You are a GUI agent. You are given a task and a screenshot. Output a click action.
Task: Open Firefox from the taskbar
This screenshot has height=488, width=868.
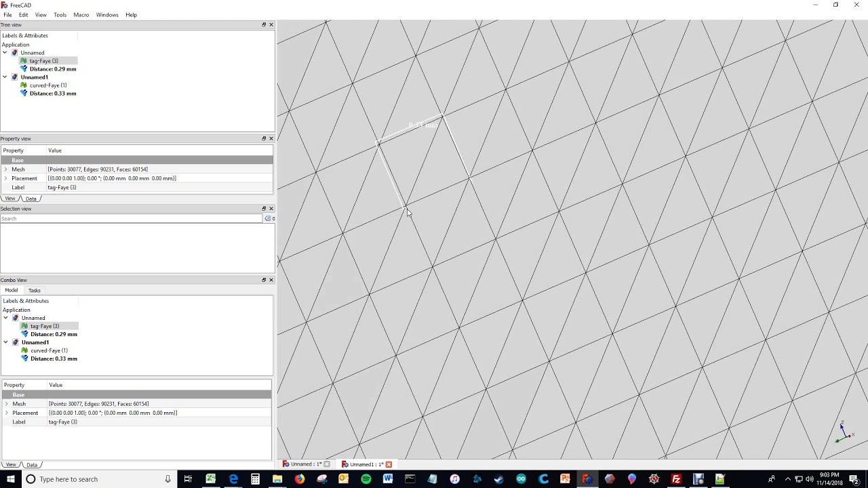[x=300, y=479]
